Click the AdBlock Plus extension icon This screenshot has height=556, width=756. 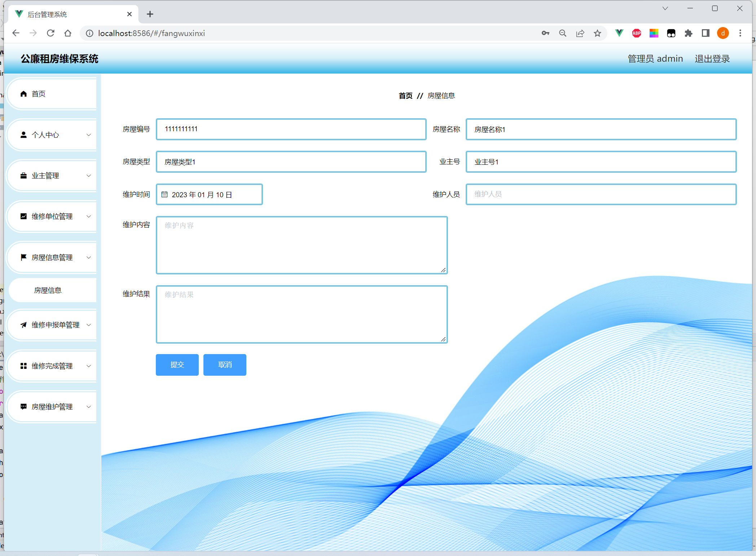(x=637, y=33)
